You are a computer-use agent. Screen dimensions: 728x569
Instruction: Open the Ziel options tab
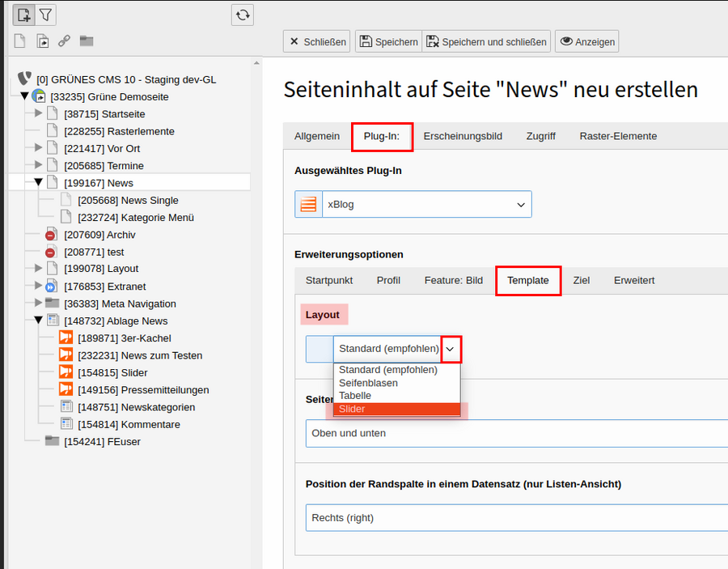tap(582, 281)
